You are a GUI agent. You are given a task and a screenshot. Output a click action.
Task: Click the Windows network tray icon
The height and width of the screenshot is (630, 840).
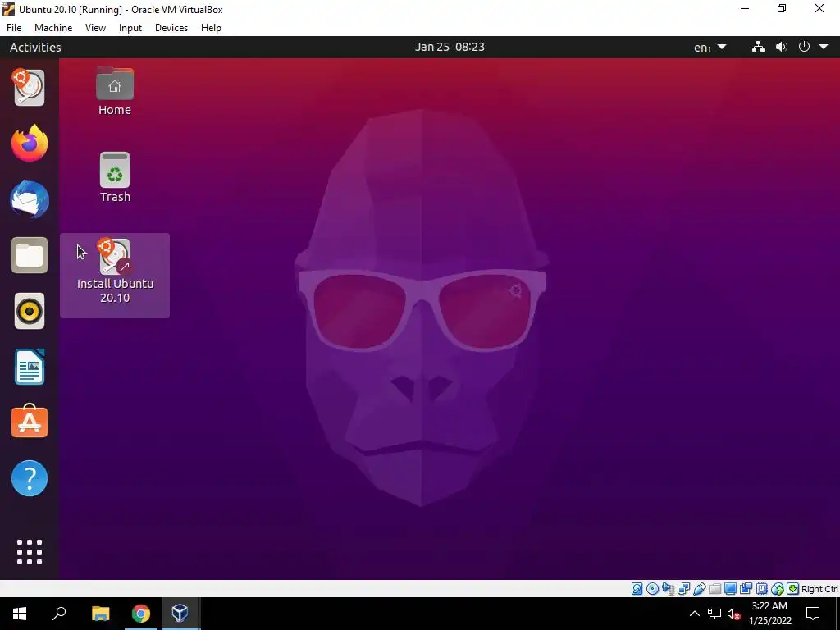(714, 614)
